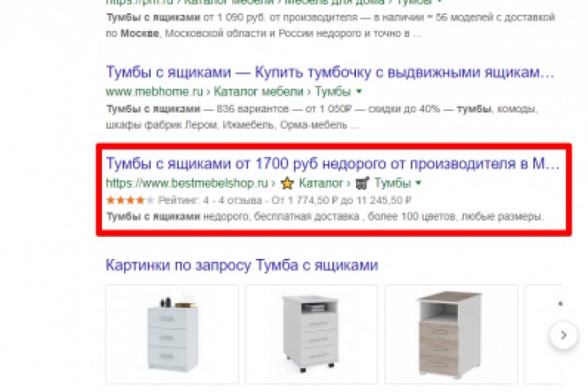
Task: Open result Тумбы с ящиками от 1700 руб
Action: point(332,163)
